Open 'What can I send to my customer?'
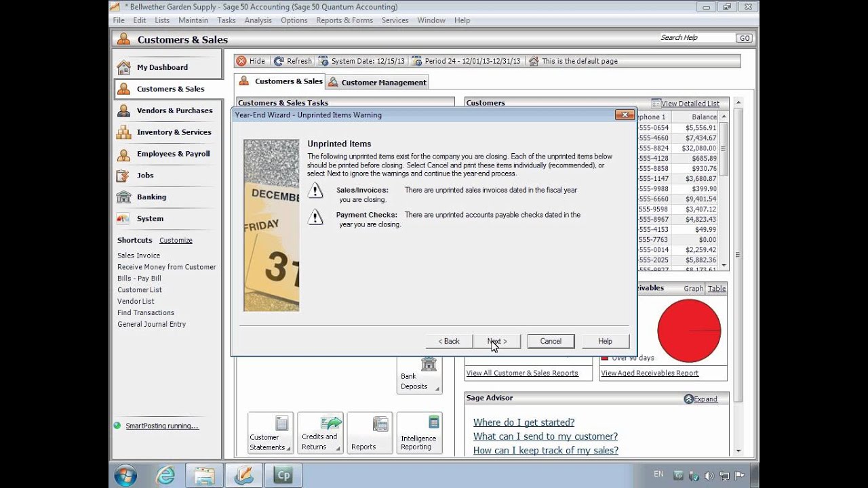868x488 pixels. click(x=545, y=436)
